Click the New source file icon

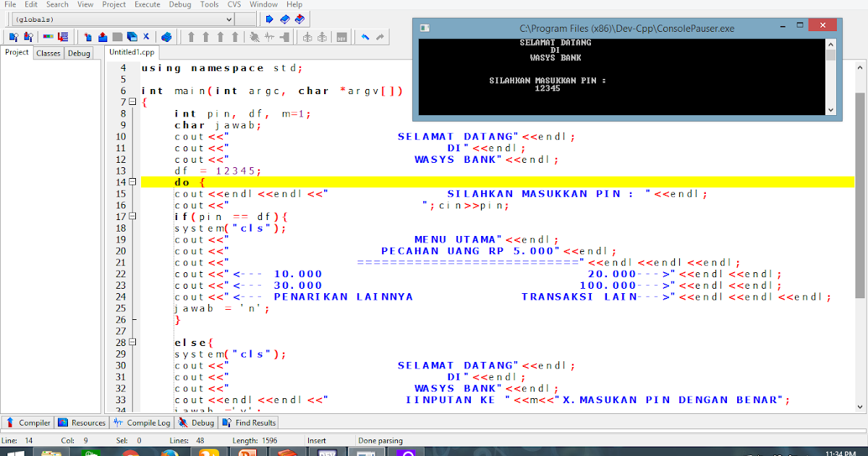[x=88, y=36]
